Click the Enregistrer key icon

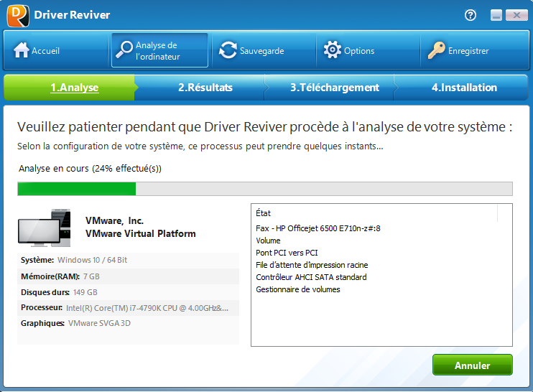pyautogui.click(x=437, y=50)
